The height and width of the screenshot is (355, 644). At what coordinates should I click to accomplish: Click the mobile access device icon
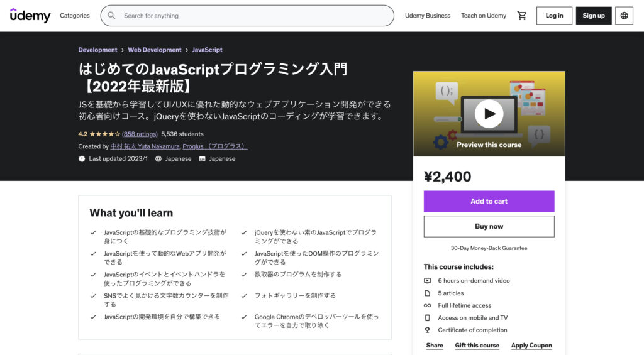[x=427, y=318]
